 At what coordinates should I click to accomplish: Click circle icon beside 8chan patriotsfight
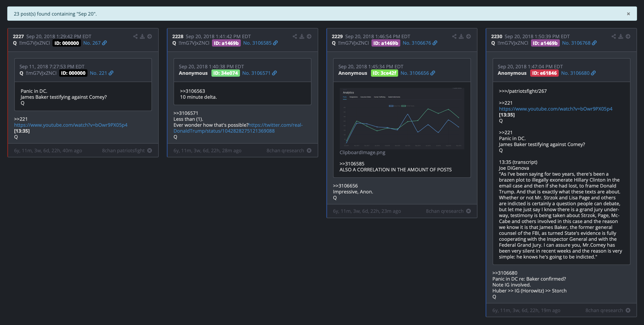click(150, 151)
